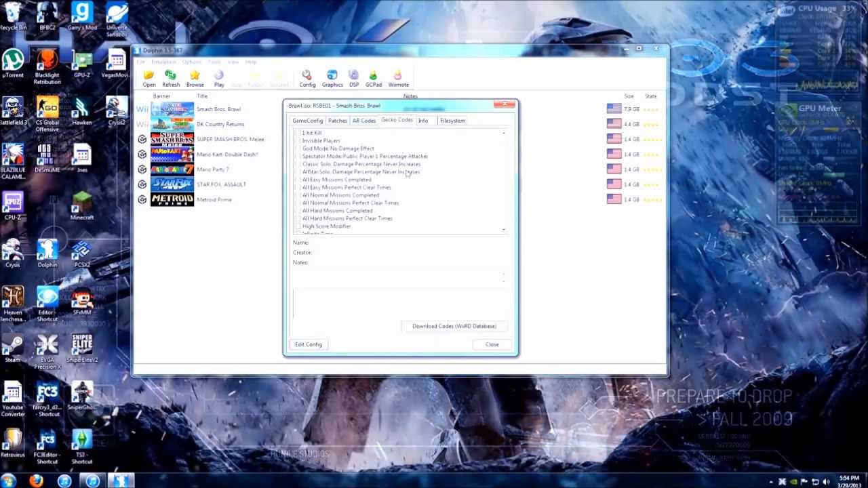The image size is (868, 488).
Task: Toggle Spectator Mode Public Player 1 code
Action: coord(297,156)
